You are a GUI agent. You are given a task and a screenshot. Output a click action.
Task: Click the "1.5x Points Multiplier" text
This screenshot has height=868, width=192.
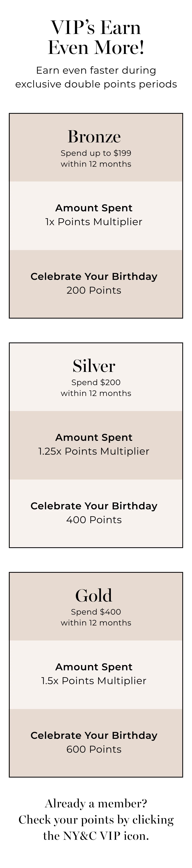(x=94, y=681)
